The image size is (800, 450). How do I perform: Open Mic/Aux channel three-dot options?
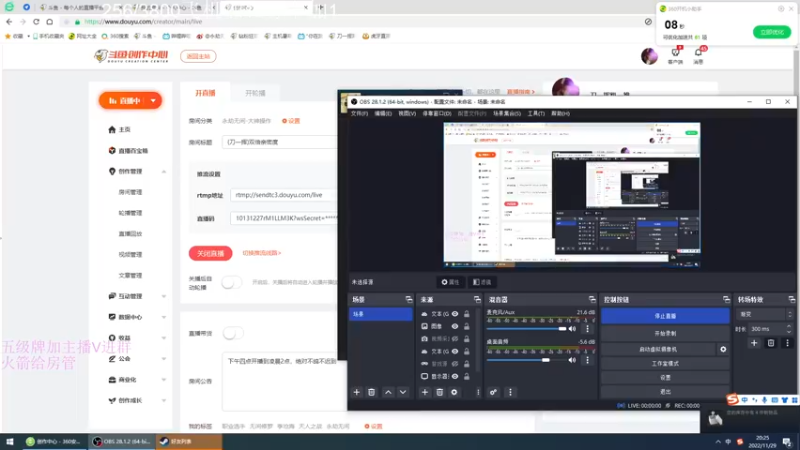coord(587,329)
